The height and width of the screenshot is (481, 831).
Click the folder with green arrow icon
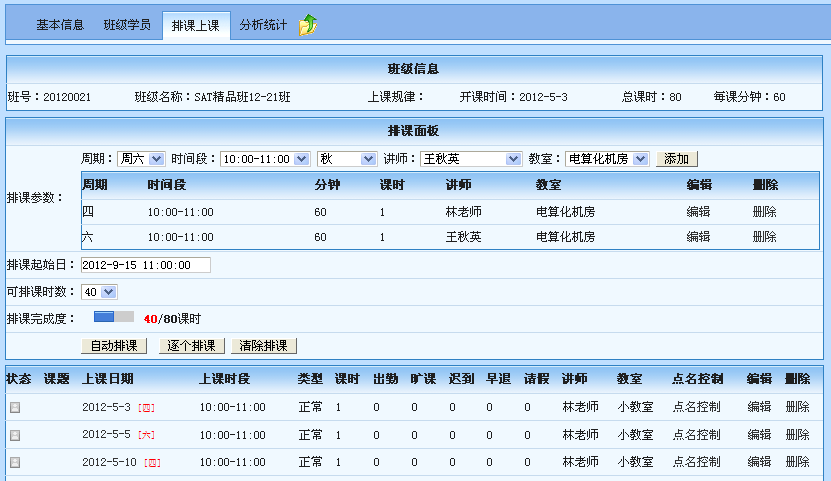[309, 25]
